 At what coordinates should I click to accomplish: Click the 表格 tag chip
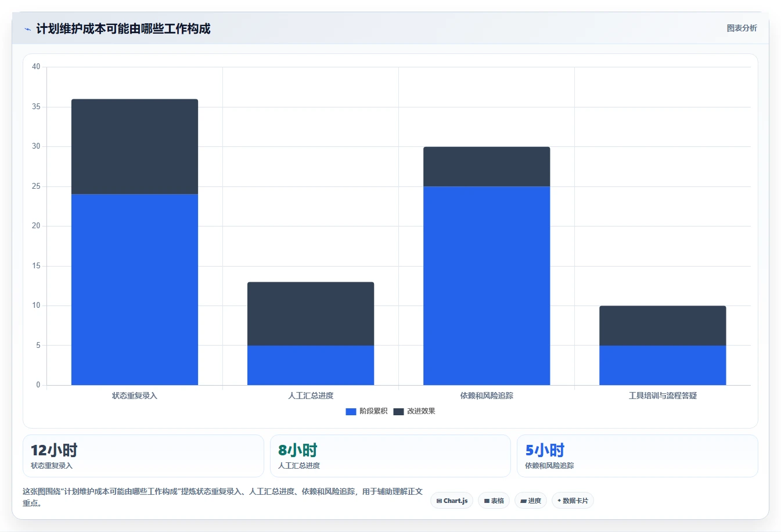point(494,501)
